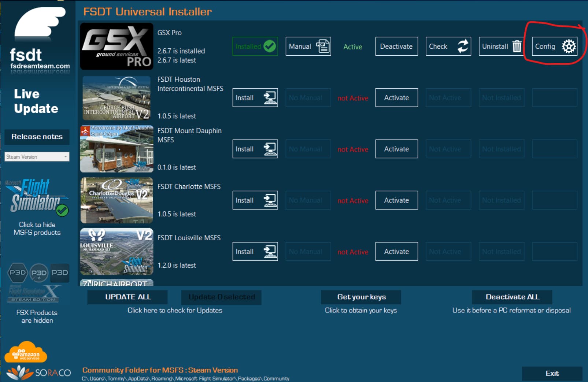Click Live Update heading
The width and height of the screenshot is (588, 382).
click(36, 101)
